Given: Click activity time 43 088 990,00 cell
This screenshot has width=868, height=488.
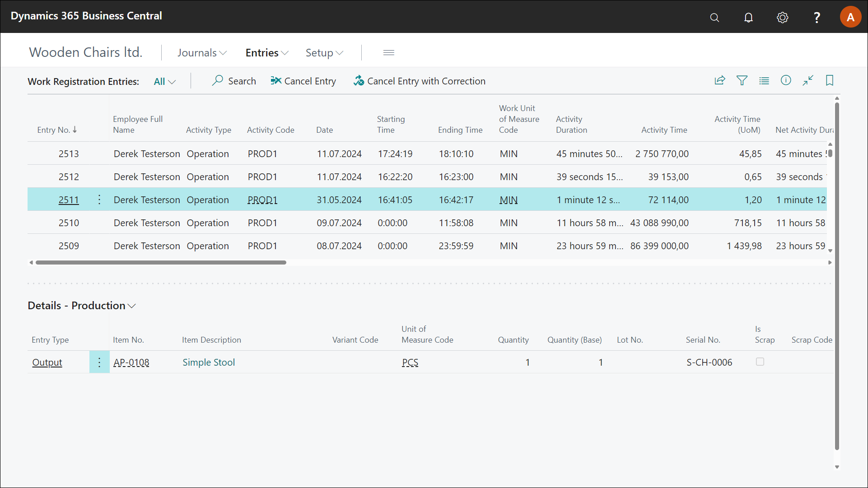Looking at the screenshot, I should coord(659,223).
